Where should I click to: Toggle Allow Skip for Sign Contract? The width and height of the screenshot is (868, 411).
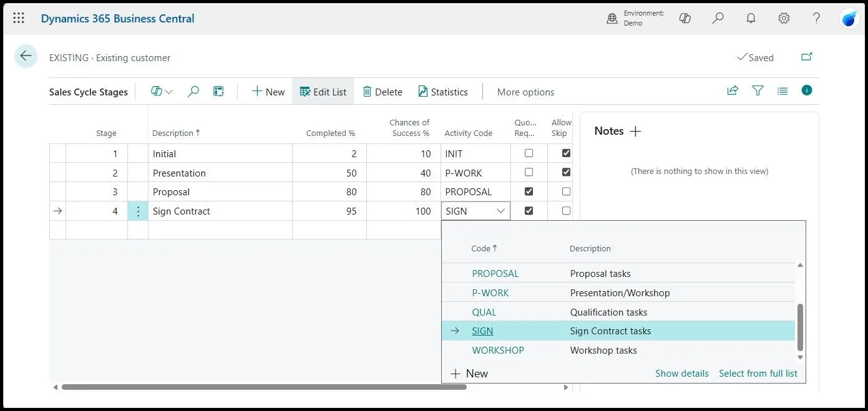[566, 211]
